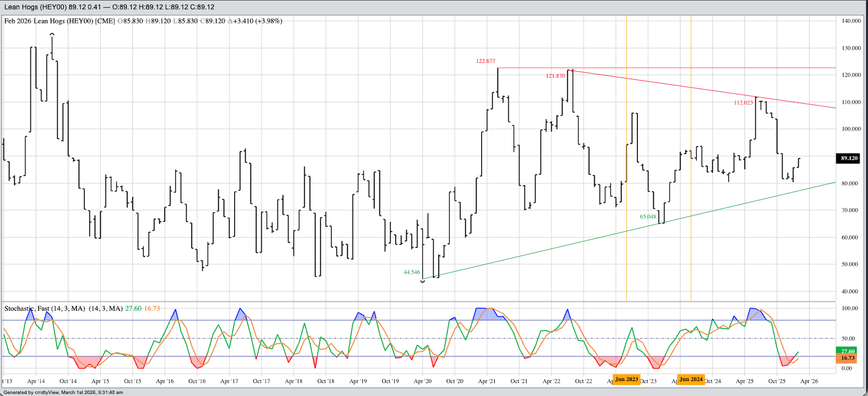868x396 pixels.
Task: Select the 122.677 red high price label
Action: pyautogui.click(x=485, y=61)
